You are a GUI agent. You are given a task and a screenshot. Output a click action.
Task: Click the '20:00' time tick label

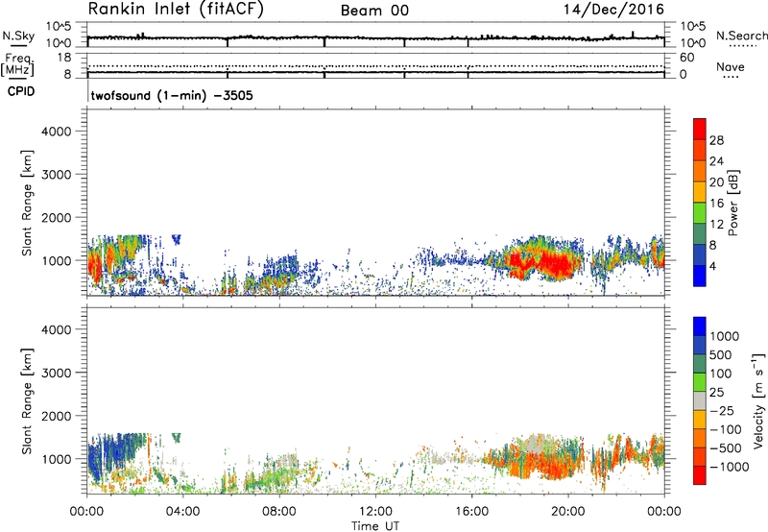[x=568, y=512]
